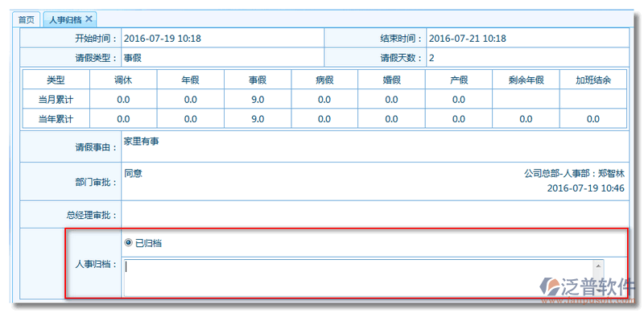The width and height of the screenshot is (644, 313).
Task: Select the 已归档 radio button
Action: 129,243
